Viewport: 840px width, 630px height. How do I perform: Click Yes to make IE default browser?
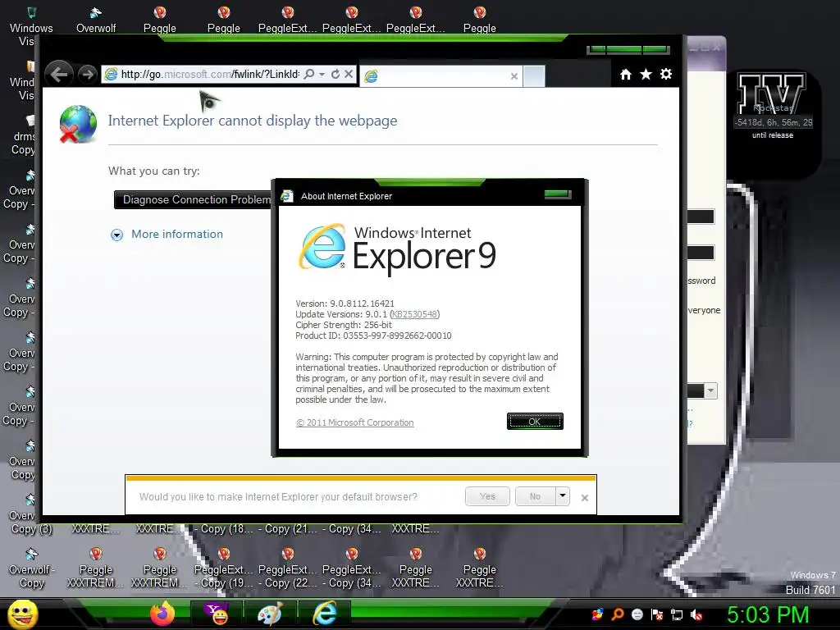(487, 496)
